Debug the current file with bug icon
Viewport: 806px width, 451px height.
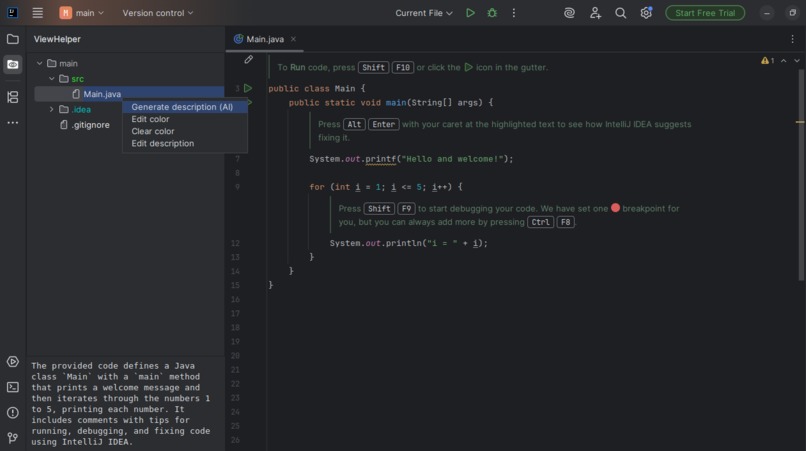[492, 13]
